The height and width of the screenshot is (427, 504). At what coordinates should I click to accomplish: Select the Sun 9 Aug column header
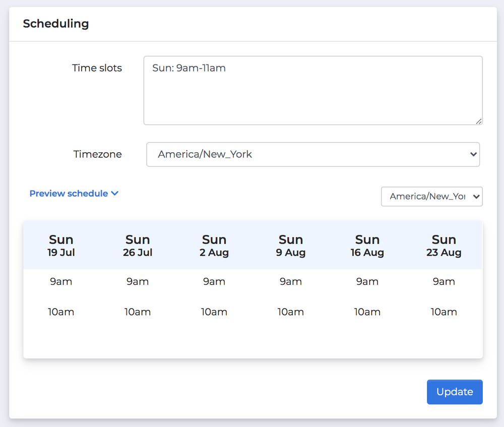pos(291,245)
